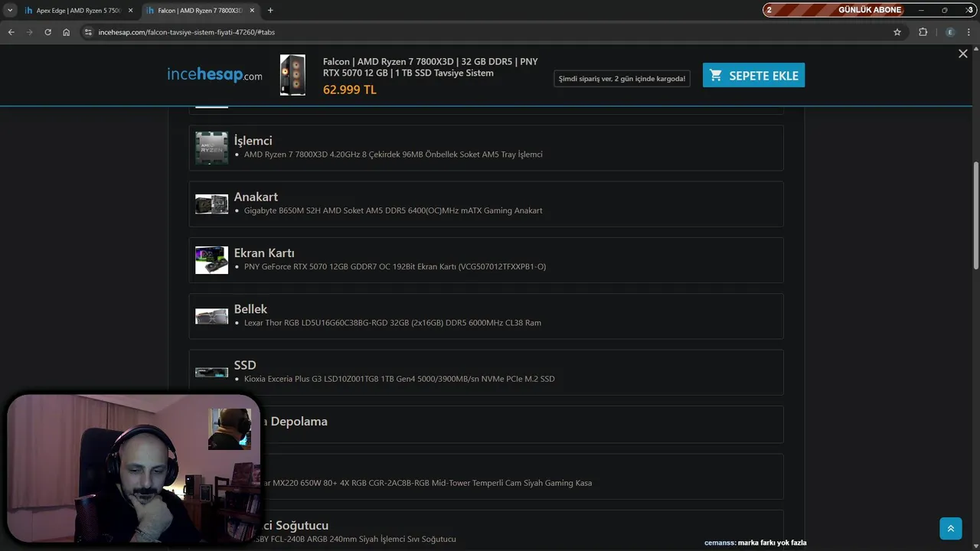Open the SSD product thumbnail
Image resolution: width=980 pixels, height=551 pixels.
pos(211,373)
